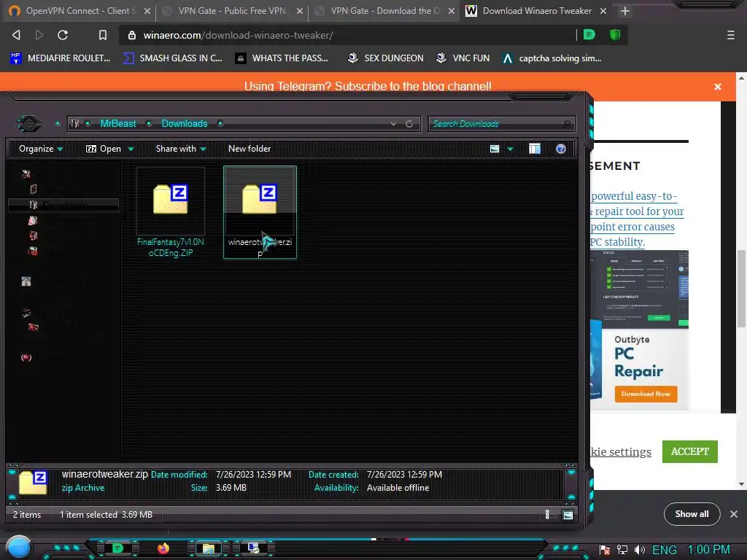747x560 pixels.
Task: Open the Start orb on taskbar
Action: (19, 547)
